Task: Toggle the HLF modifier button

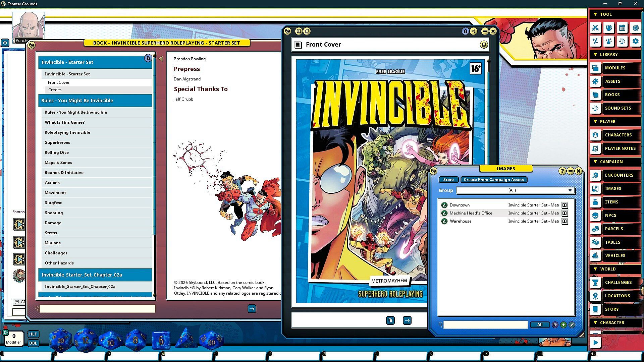Action: click(33, 334)
